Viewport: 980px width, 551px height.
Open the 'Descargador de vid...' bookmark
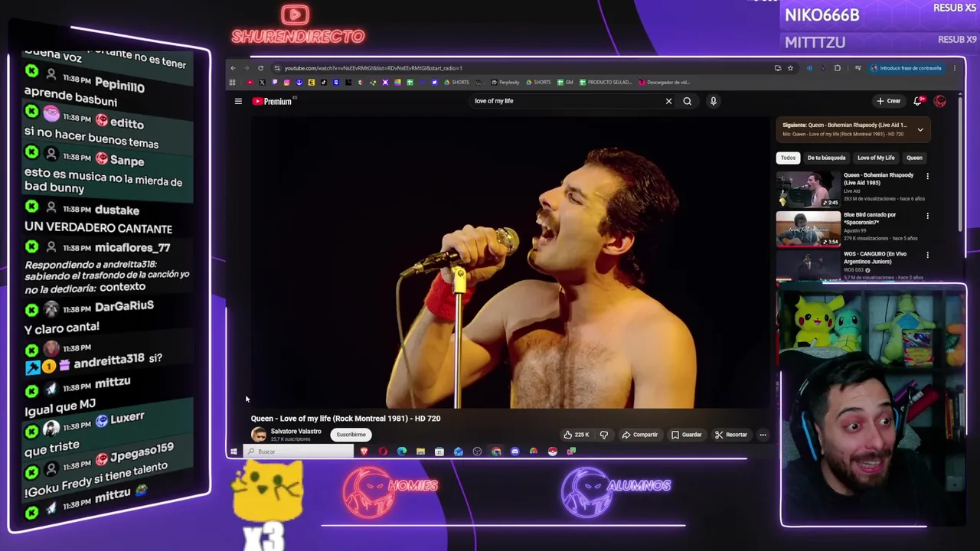[665, 83]
